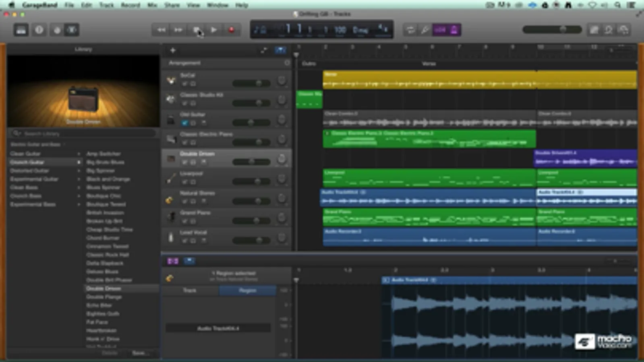This screenshot has height=362, width=644.
Task: Select the SoCal drummer track icon
Action: [171, 80]
